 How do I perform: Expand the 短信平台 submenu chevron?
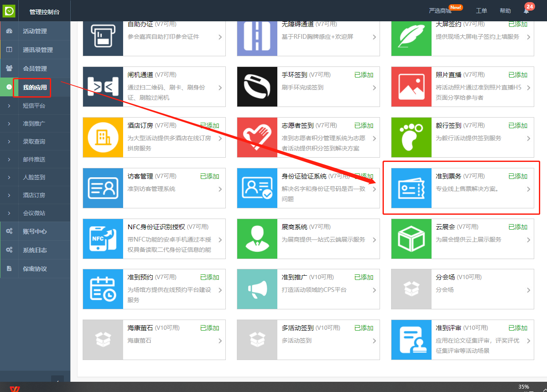pyautogui.click(x=9, y=106)
